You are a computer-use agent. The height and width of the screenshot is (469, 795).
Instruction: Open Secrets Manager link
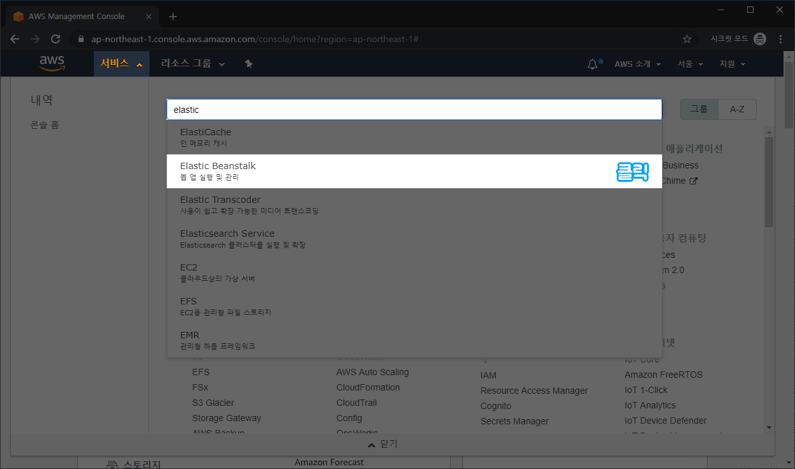tap(514, 421)
